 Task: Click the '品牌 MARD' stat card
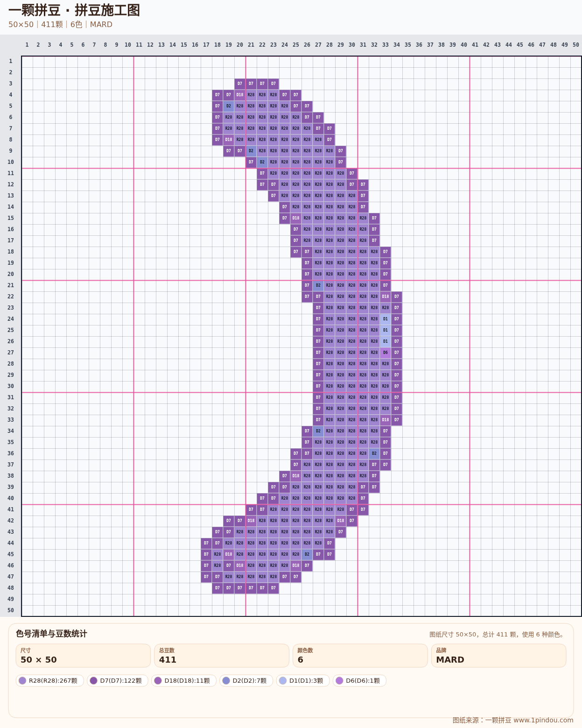pyautogui.click(x=498, y=656)
